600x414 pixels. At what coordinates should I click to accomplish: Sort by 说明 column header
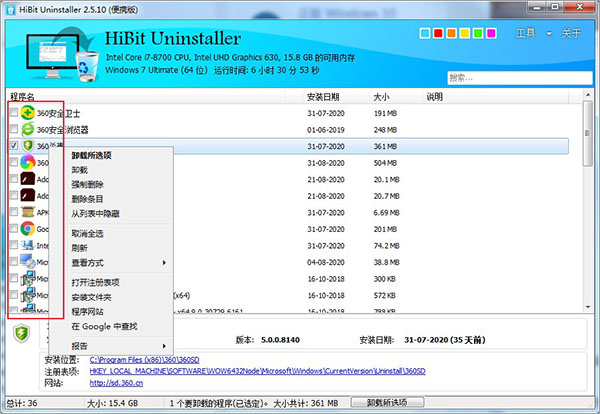coord(496,97)
